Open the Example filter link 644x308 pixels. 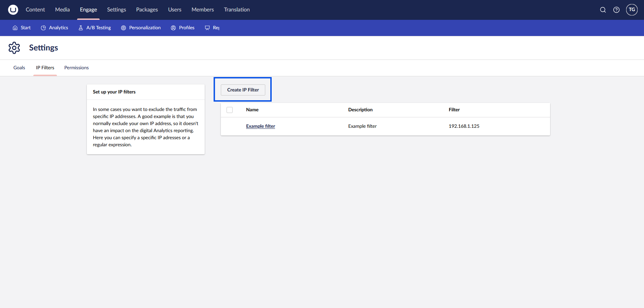260,126
